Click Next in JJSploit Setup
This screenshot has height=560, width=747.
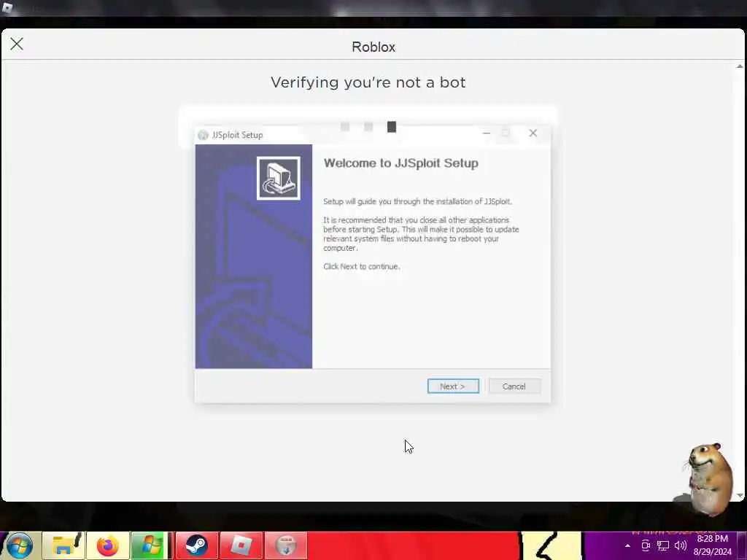[453, 386]
